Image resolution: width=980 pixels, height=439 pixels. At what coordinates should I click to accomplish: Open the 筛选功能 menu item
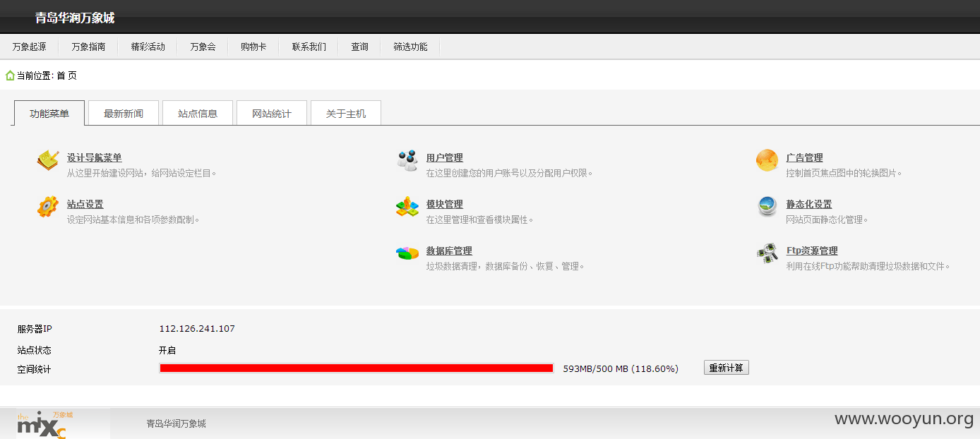pyautogui.click(x=410, y=47)
